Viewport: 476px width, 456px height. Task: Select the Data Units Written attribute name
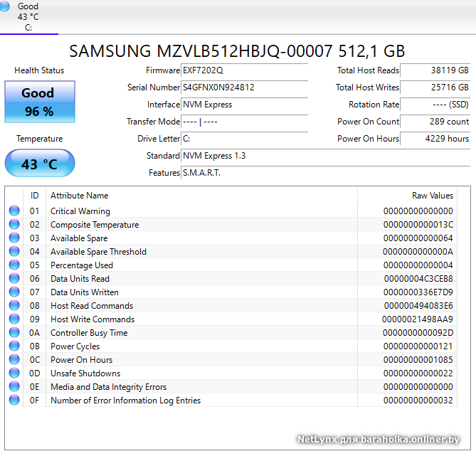85,292
